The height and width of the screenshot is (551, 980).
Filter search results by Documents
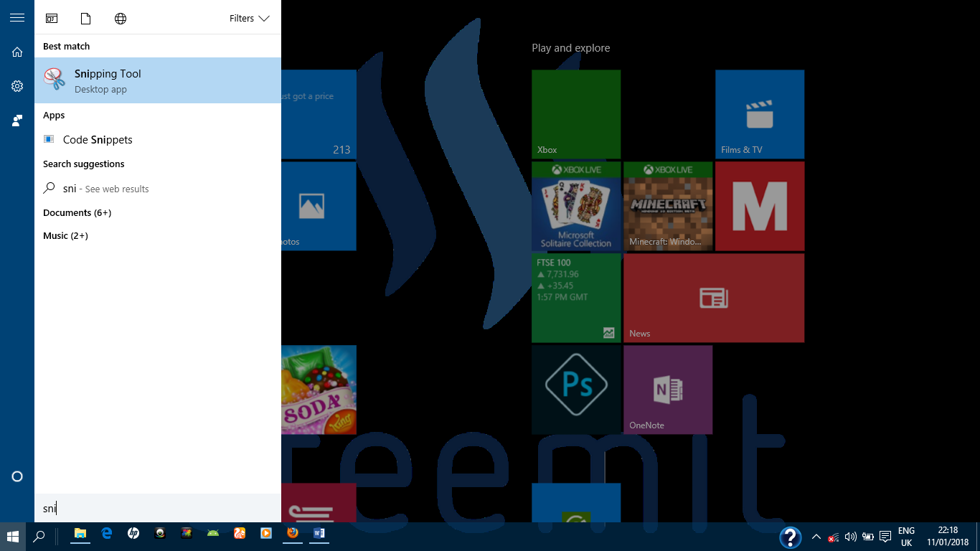pyautogui.click(x=86, y=19)
